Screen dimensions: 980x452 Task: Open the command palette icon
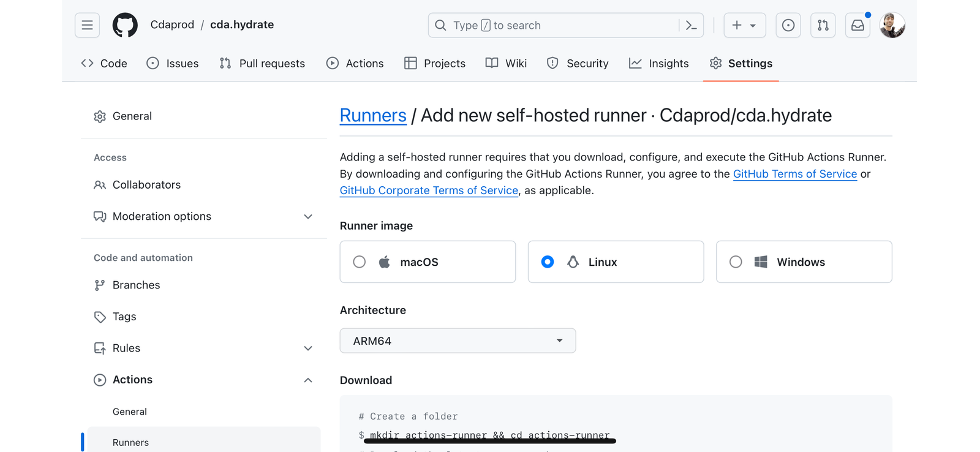click(691, 25)
